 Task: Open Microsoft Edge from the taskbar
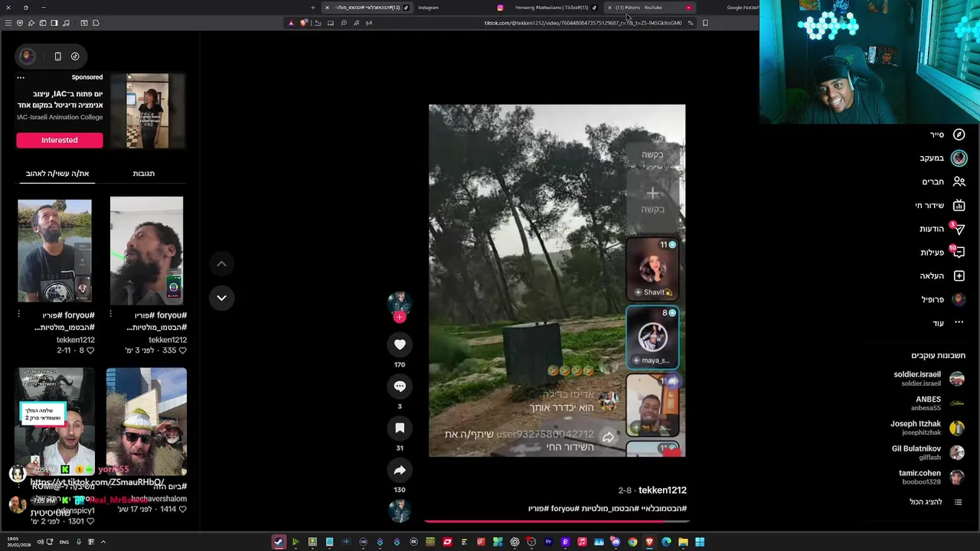point(666,542)
